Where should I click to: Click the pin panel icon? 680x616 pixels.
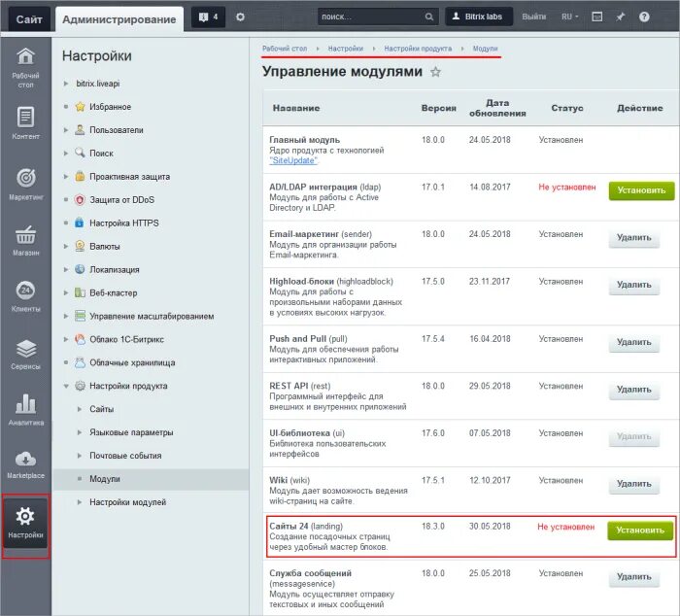[621, 17]
